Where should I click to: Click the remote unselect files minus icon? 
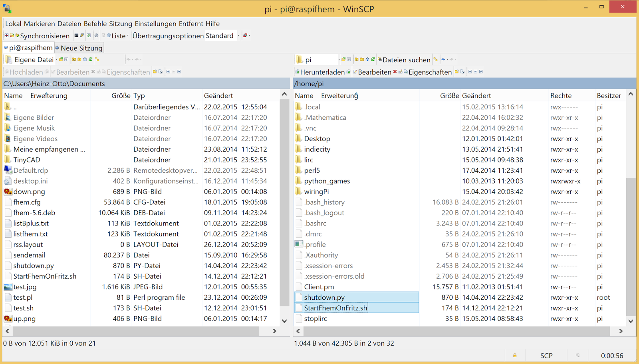pyautogui.click(x=475, y=72)
